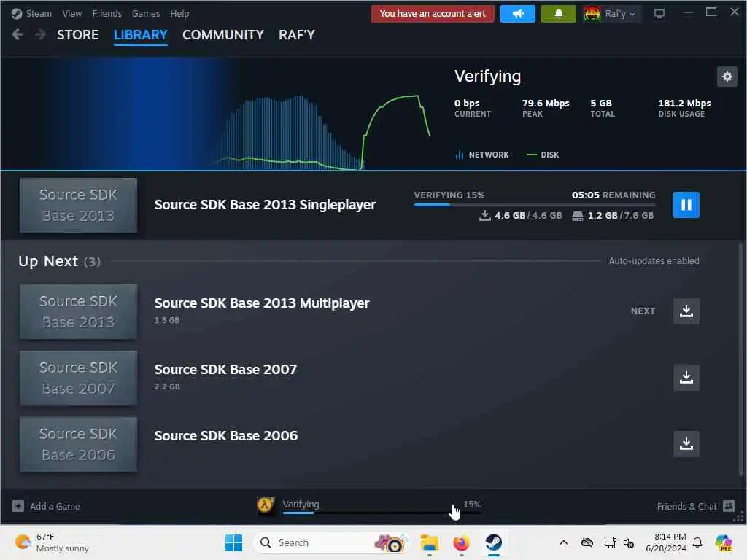Open Windows notification bell in tray
Image resolution: width=747 pixels, height=560 pixels.
click(x=697, y=542)
